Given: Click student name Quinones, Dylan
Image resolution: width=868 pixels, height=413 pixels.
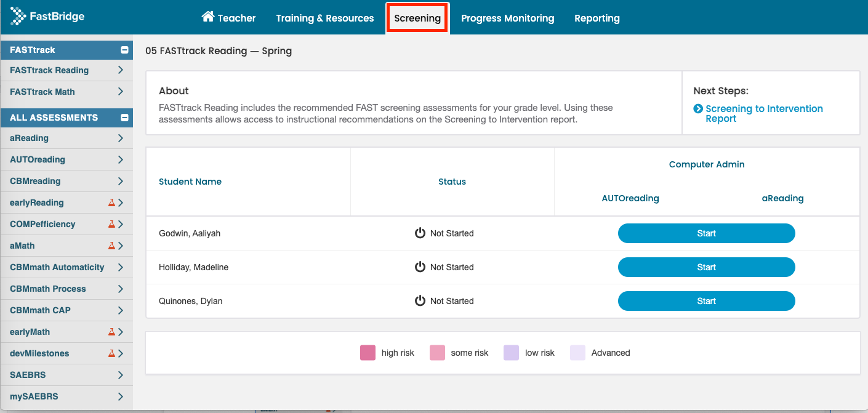Looking at the screenshot, I should (x=191, y=301).
